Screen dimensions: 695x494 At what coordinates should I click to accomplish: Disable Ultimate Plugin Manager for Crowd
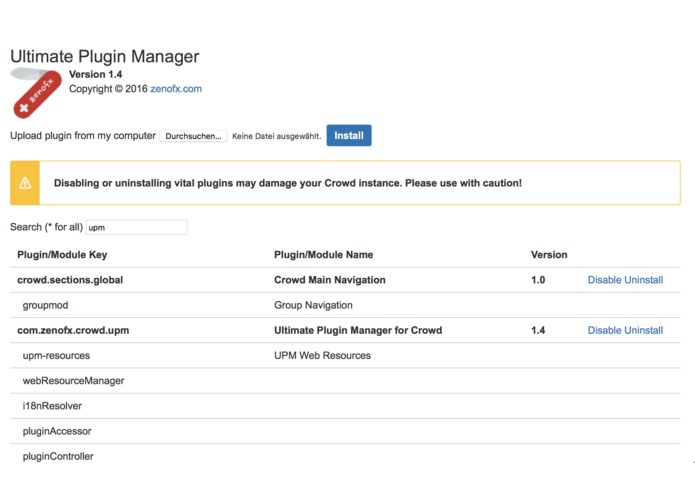tap(605, 331)
